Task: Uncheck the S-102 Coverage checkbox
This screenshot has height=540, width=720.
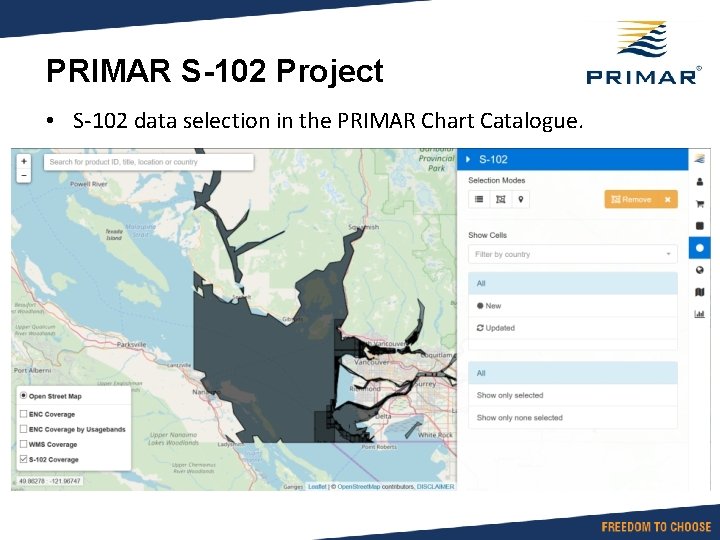Action: [x=23, y=459]
